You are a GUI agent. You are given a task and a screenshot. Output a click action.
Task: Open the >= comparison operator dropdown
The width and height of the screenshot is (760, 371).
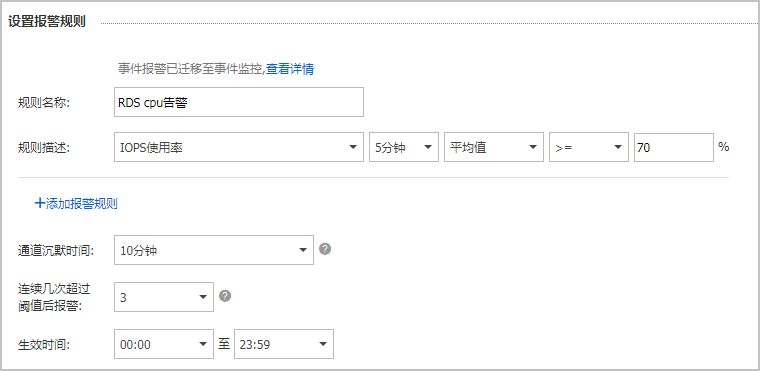(589, 147)
